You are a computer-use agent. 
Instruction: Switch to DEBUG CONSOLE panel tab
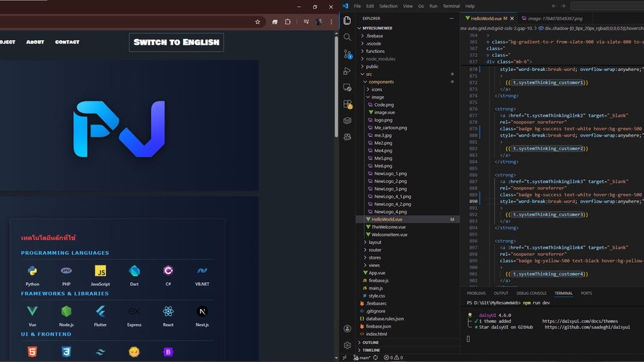tap(531, 294)
